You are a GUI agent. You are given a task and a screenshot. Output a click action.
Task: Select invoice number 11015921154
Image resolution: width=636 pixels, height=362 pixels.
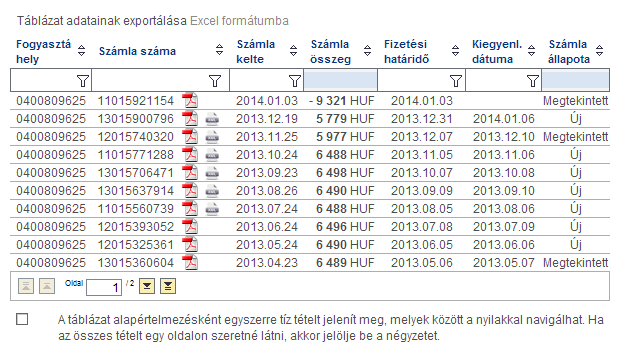tap(135, 101)
